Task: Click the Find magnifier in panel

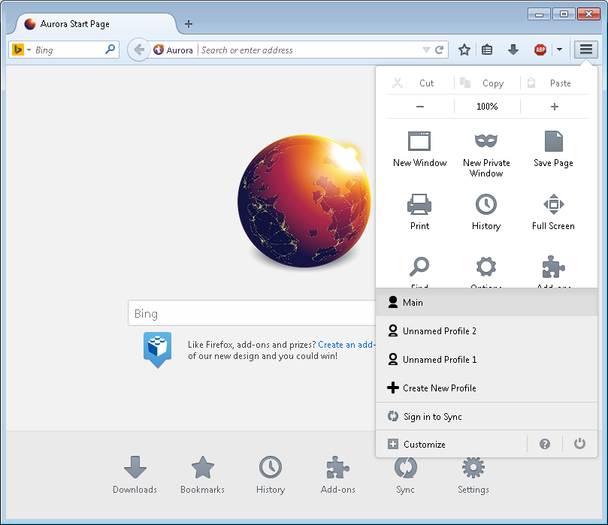Action: pos(419,268)
